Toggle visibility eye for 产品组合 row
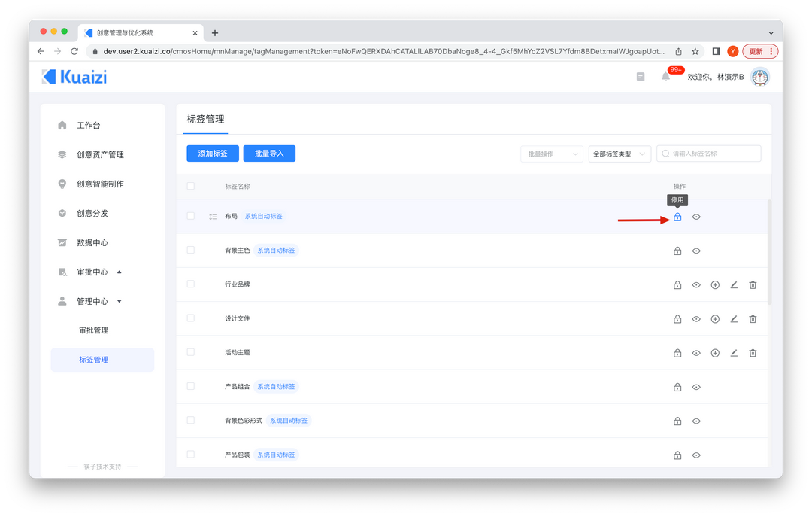Screen dimensions: 812x517 (x=696, y=387)
